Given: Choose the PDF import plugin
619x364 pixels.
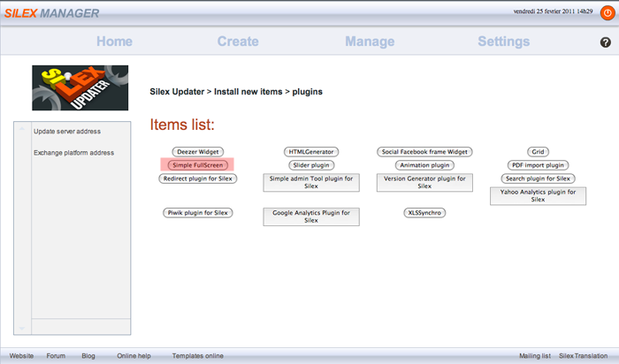Looking at the screenshot, I should (538, 165).
